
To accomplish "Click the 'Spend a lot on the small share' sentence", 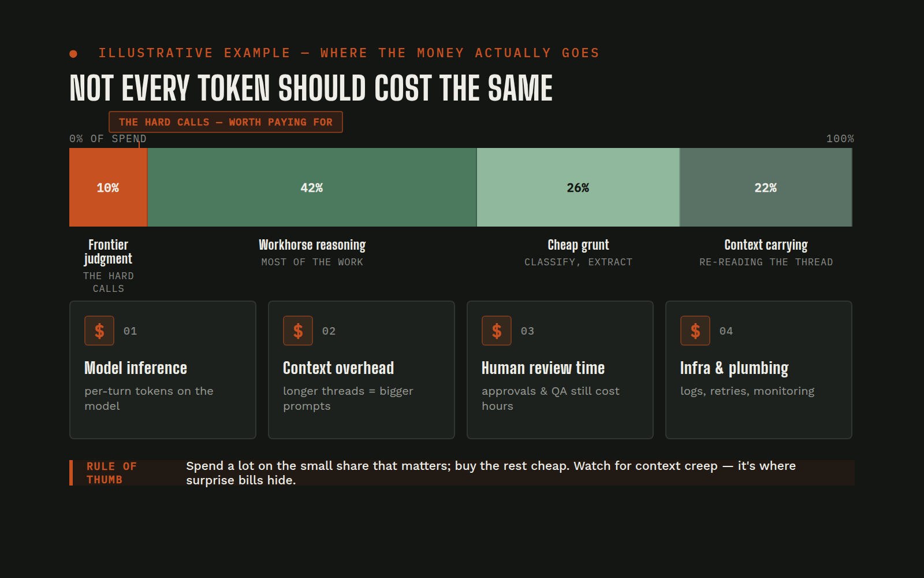I will tap(491, 473).
